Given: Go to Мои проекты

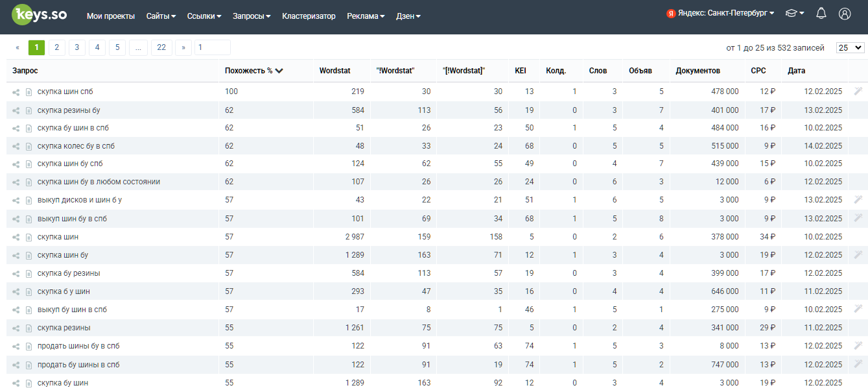Looking at the screenshot, I should tap(111, 16).
